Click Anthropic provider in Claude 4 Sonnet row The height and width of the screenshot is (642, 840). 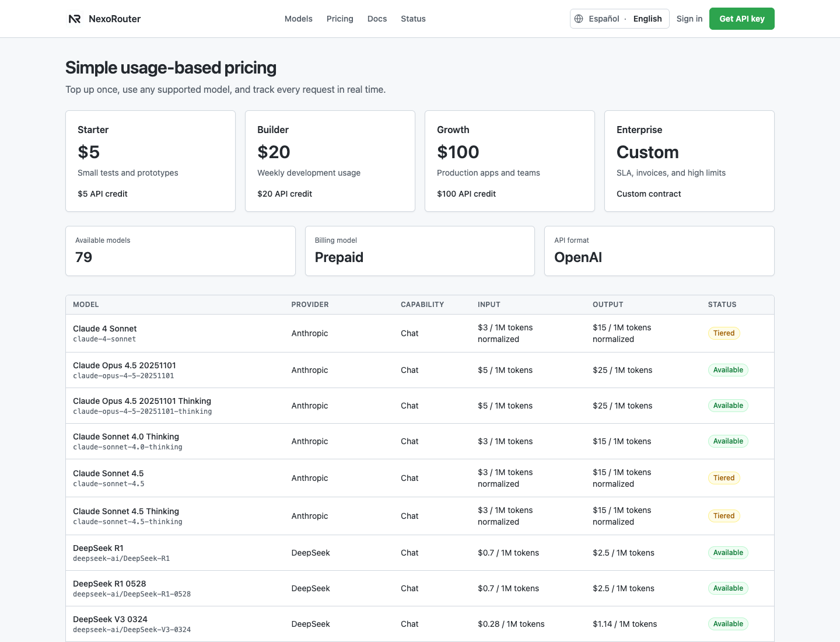point(310,333)
